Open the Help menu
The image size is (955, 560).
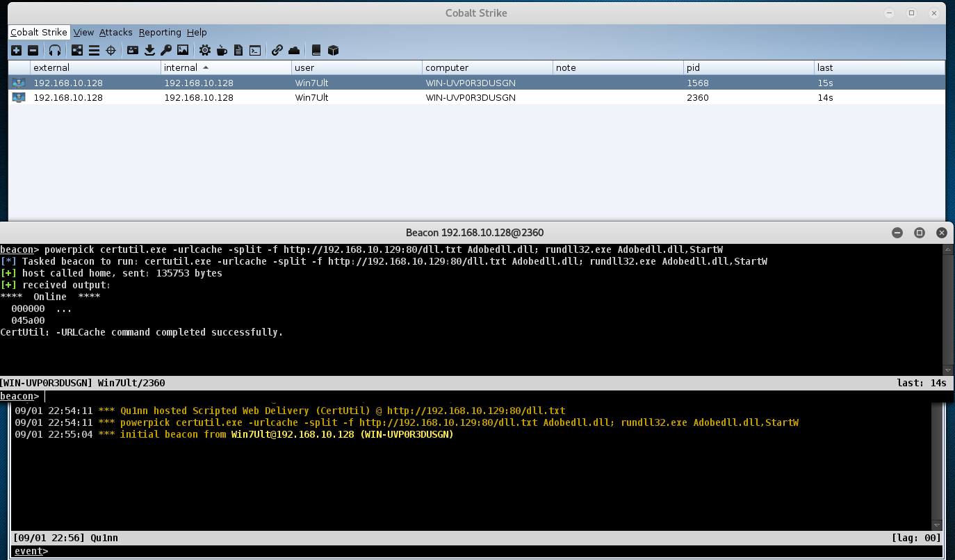[197, 32]
